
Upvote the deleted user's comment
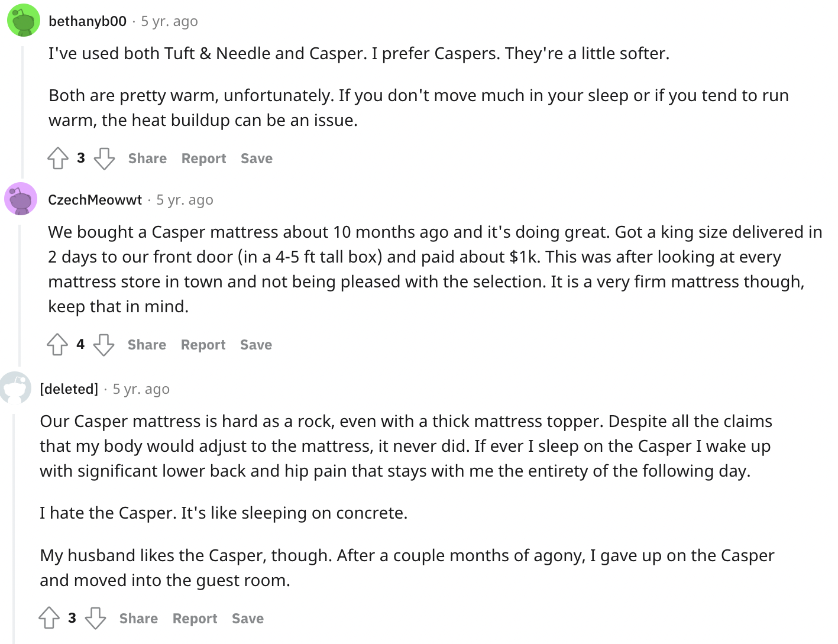coord(49,619)
